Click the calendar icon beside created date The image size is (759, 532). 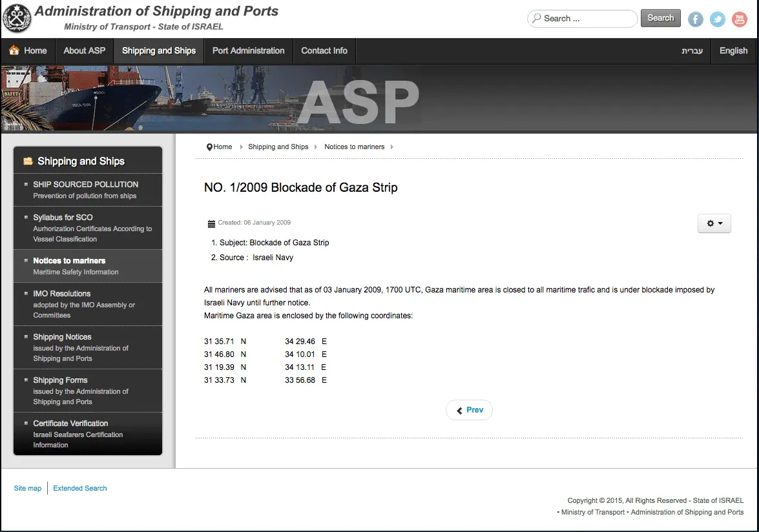pos(211,223)
